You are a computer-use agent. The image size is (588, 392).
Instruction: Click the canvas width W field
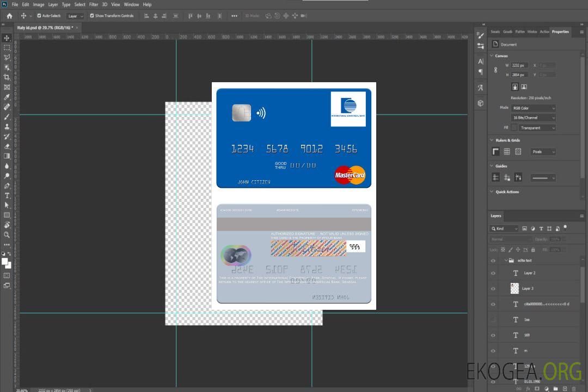[x=519, y=65]
